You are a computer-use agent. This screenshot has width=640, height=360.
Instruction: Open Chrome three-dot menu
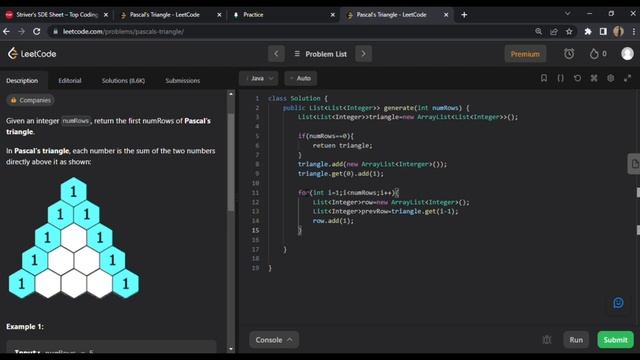pyautogui.click(x=633, y=31)
